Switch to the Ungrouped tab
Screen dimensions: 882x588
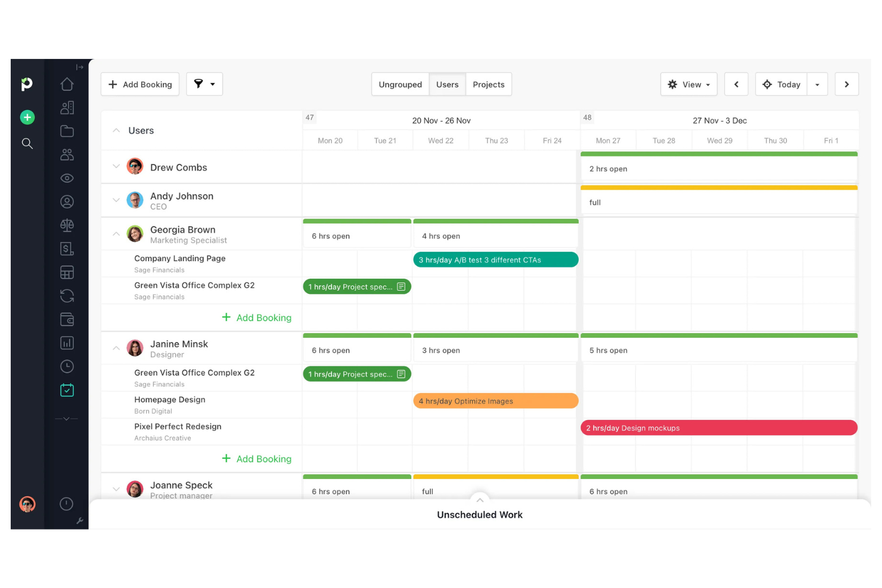400,84
